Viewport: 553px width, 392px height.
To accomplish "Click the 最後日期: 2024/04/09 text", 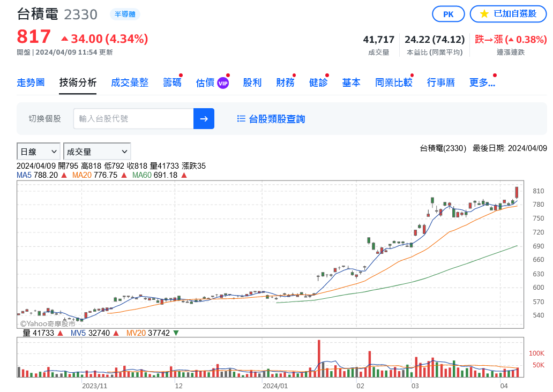I will pos(510,148).
